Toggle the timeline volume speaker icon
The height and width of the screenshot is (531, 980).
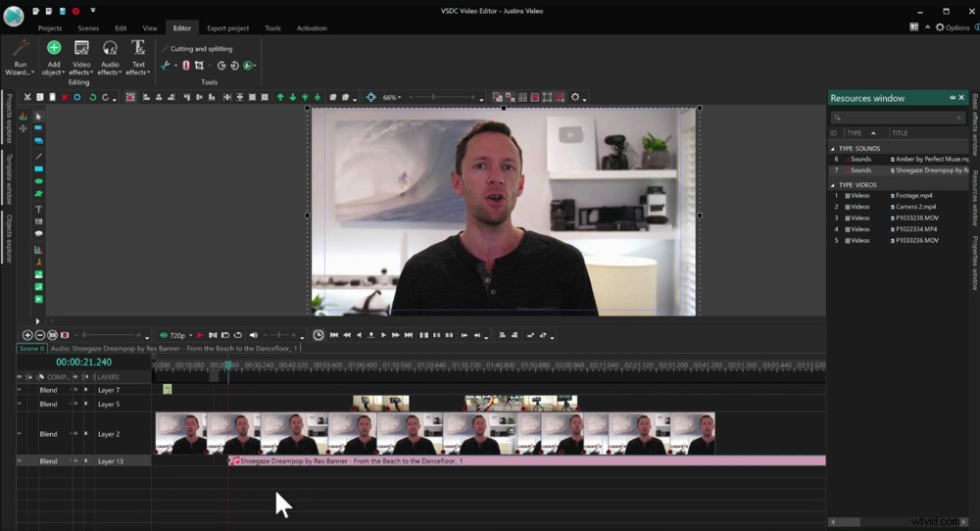253,335
